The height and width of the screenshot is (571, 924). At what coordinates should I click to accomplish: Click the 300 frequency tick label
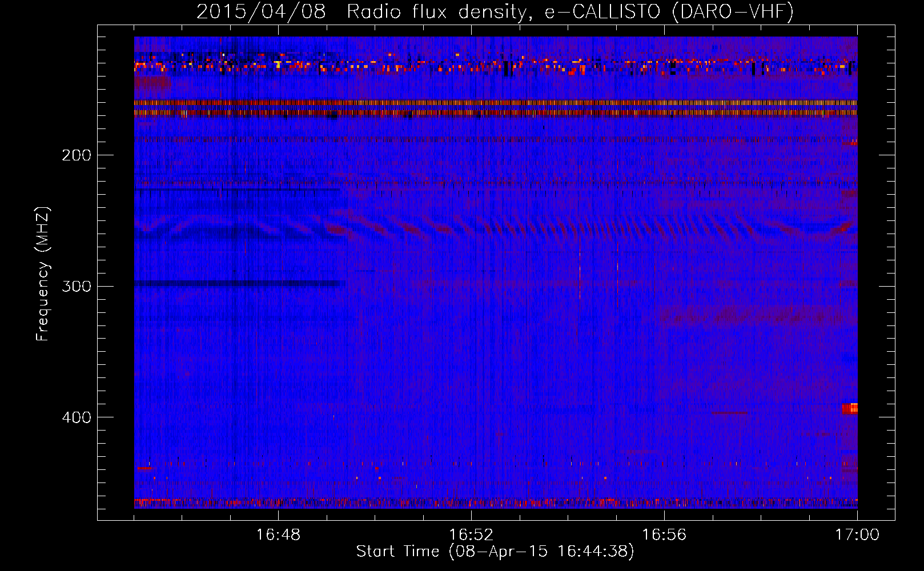[x=77, y=286]
